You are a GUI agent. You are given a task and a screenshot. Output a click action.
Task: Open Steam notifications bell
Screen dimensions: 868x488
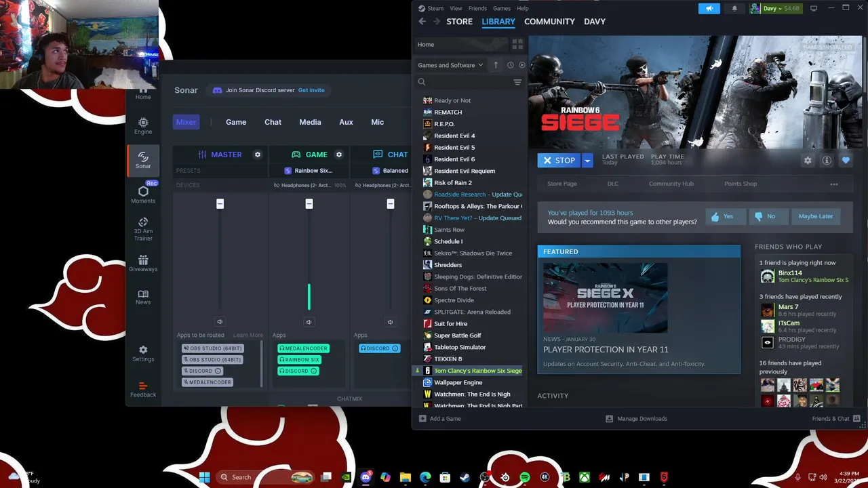point(734,8)
